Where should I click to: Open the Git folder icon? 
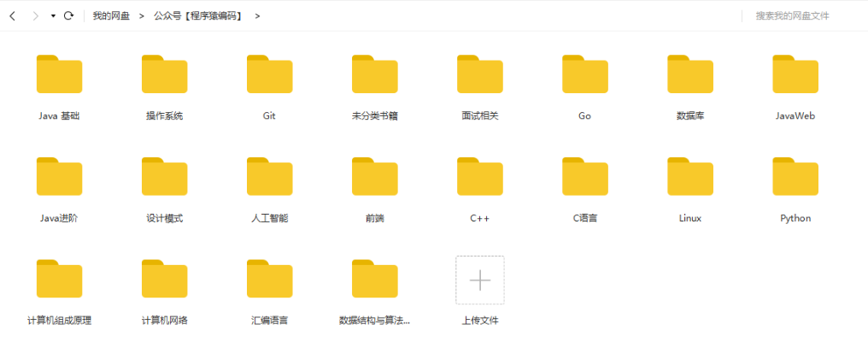pyautogui.click(x=270, y=74)
